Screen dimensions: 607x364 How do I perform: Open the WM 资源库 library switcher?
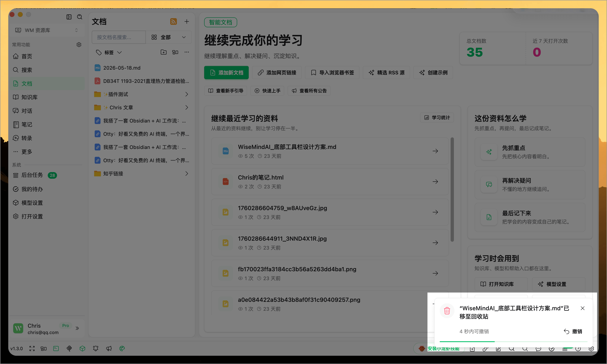(x=47, y=30)
